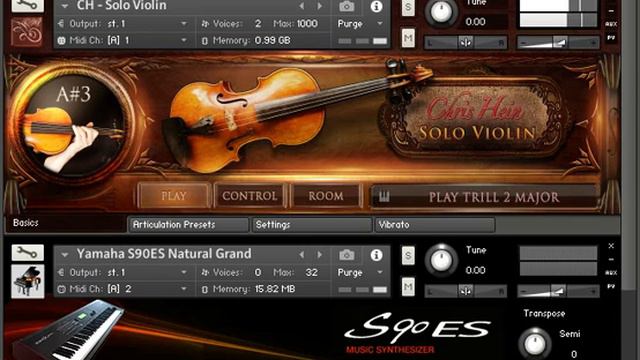Screen dimensions: 640x360
Task: Select the Basics tab
Action: point(65,223)
